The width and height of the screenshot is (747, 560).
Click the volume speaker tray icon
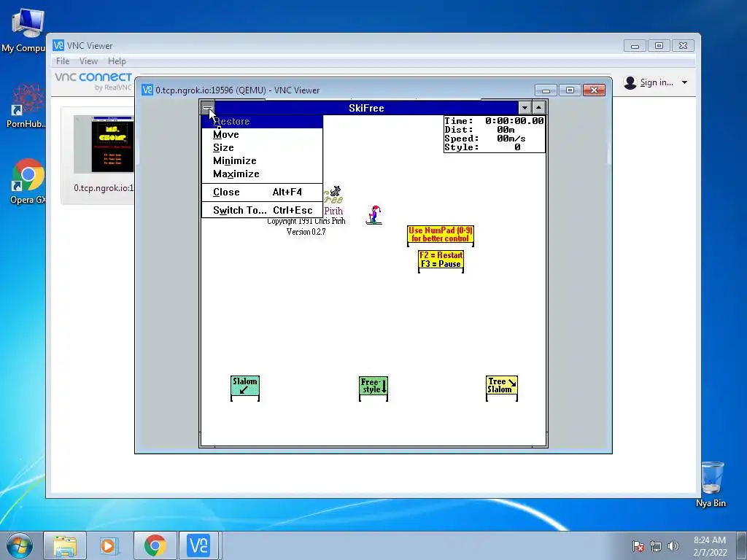point(673,546)
